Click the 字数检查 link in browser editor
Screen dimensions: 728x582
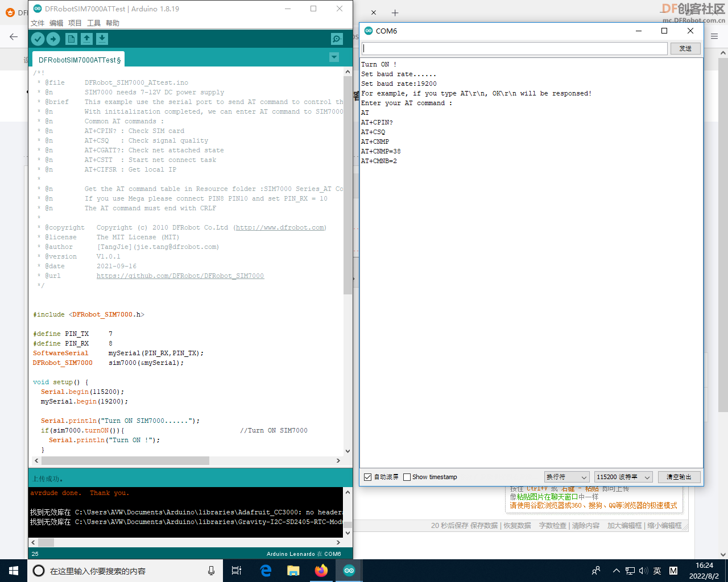click(553, 526)
